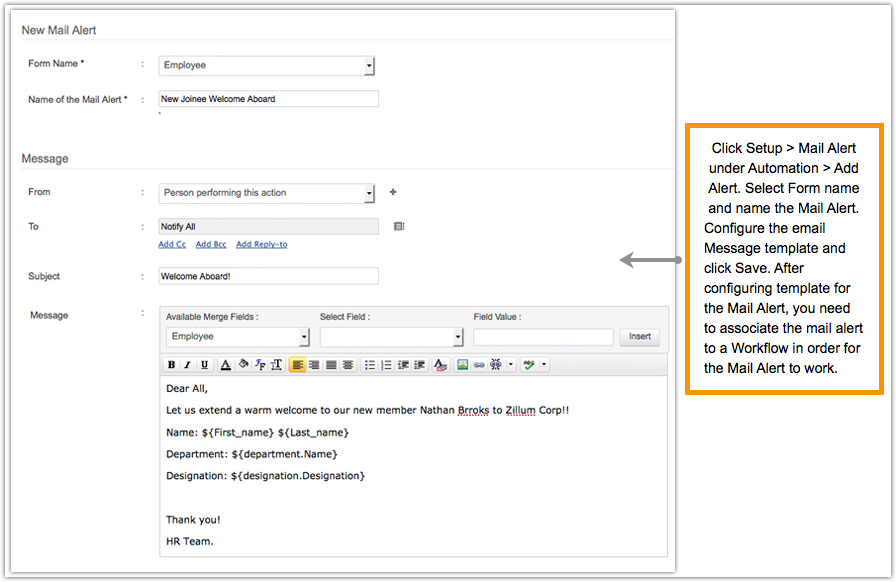Click the background fill color icon

[243, 365]
